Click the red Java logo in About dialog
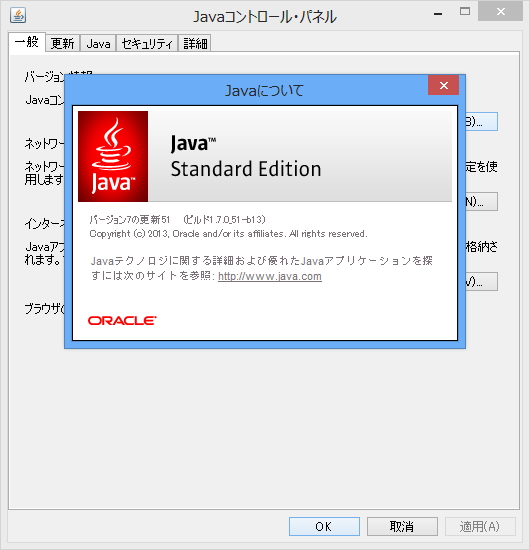The height and width of the screenshot is (550, 530). coord(113,156)
